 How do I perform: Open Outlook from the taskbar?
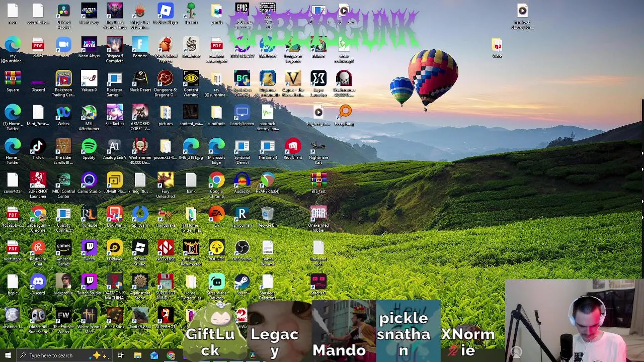(154, 355)
